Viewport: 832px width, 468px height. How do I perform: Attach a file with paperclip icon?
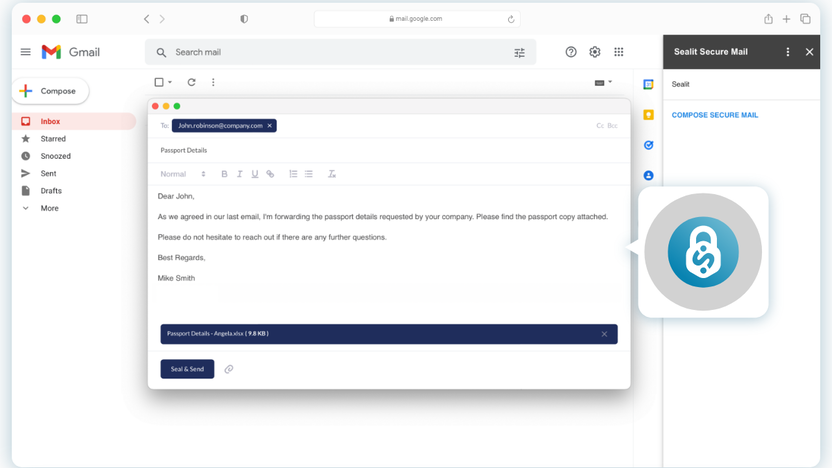(x=229, y=369)
